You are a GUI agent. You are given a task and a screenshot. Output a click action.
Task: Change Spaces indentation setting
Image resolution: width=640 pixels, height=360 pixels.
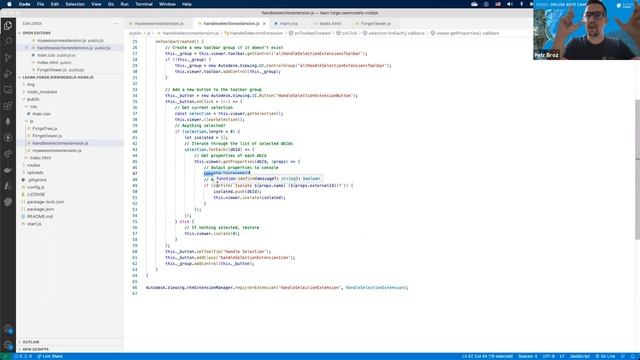[528, 356]
